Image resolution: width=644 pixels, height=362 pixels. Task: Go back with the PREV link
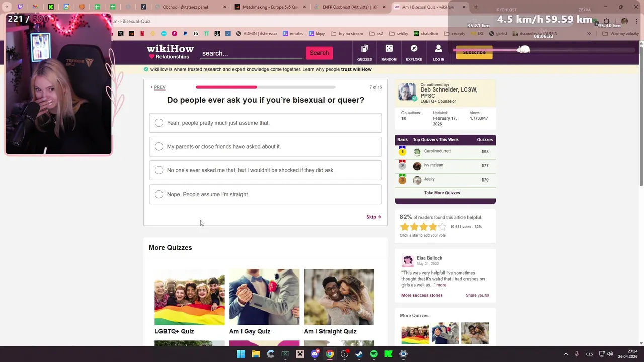tap(158, 87)
